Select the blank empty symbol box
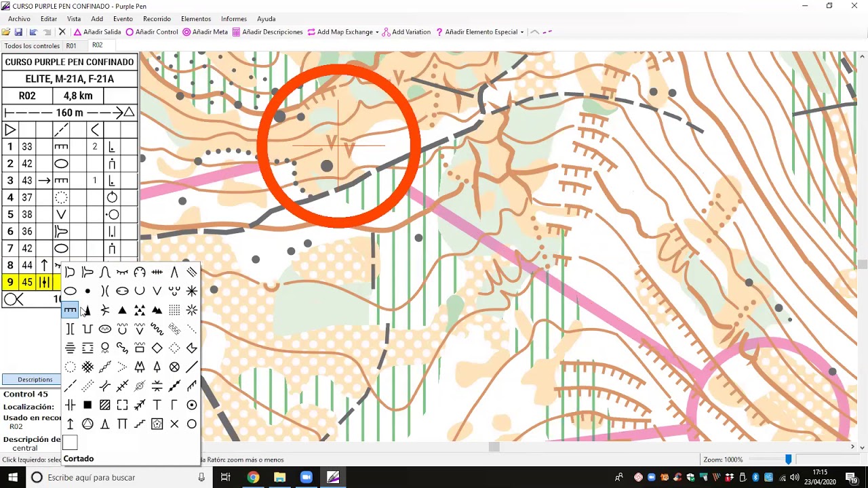The height and width of the screenshot is (488, 868). (70, 443)
